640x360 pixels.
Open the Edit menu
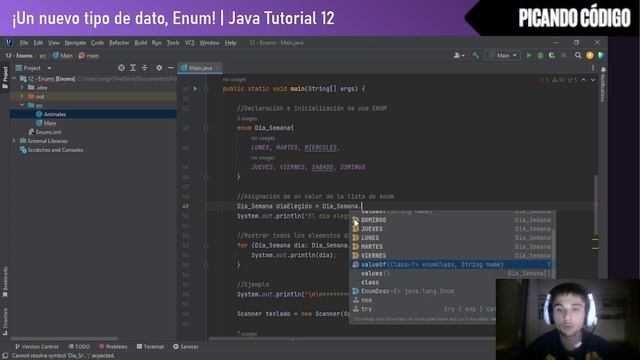click(x=38, y=43)
